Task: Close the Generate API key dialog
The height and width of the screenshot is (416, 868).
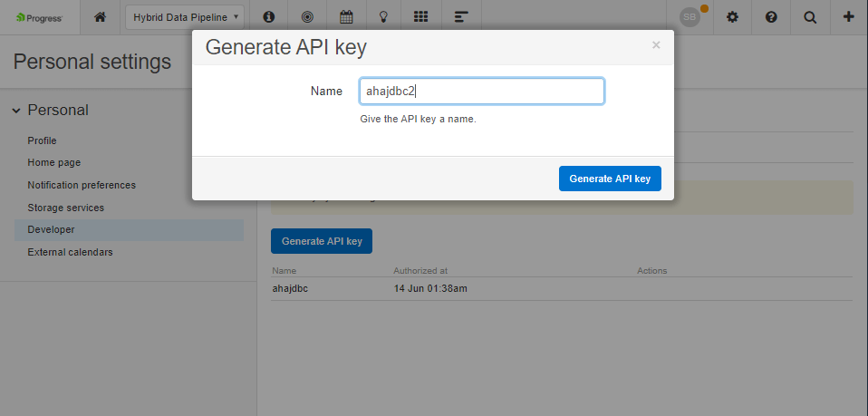Action: pyautogui.click(x=656, y=45)
